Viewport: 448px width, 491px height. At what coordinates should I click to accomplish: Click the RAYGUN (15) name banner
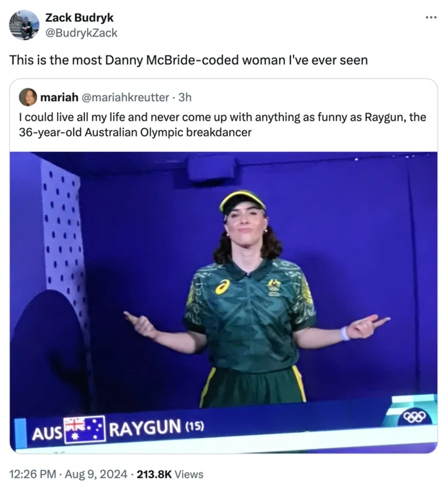tap(156, 428)
